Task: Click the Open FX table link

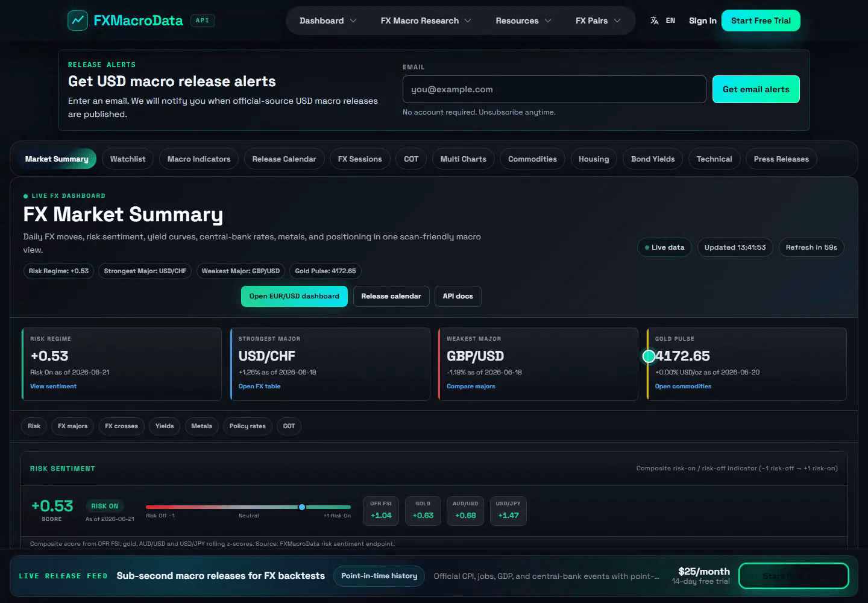Action: click(259, 387)
